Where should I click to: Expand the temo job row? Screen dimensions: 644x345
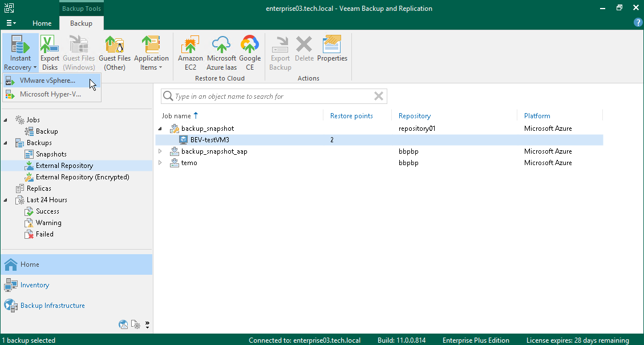[160, 163]
